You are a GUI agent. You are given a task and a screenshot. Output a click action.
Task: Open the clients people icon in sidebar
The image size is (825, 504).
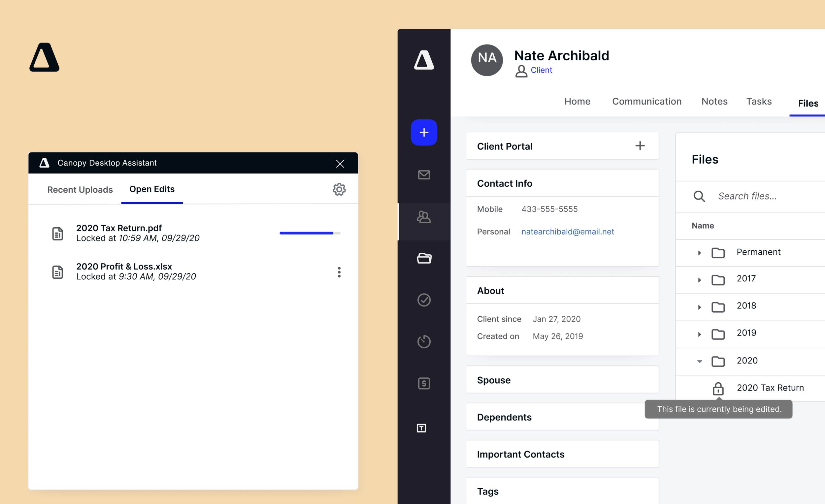(424, 217)
